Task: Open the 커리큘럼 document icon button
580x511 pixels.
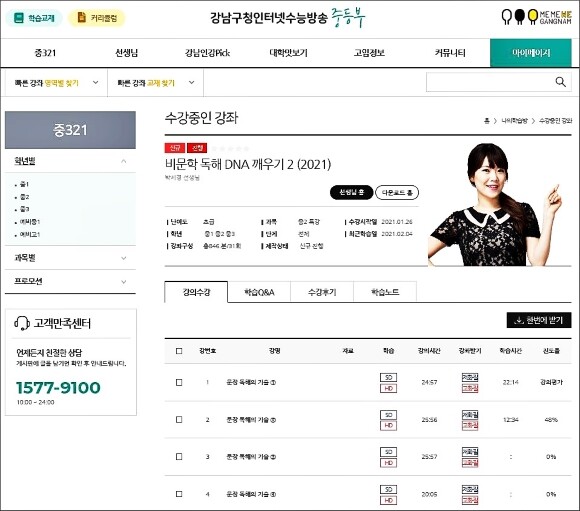Action: 97,18
